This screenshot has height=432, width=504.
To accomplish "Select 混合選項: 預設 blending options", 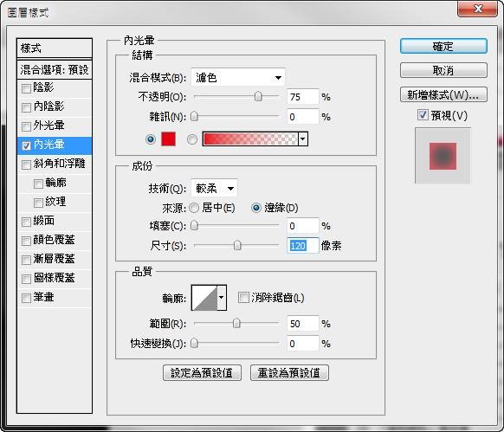I will [x=55, y=70].
